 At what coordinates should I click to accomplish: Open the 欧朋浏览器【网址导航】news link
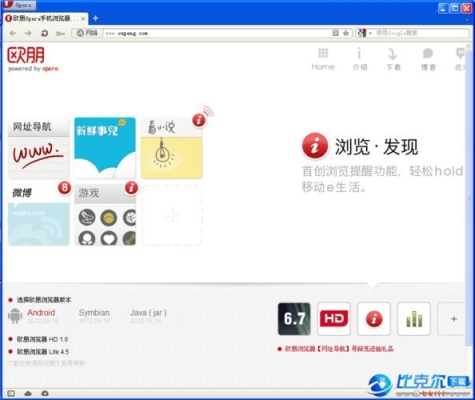tap(339, 349)
